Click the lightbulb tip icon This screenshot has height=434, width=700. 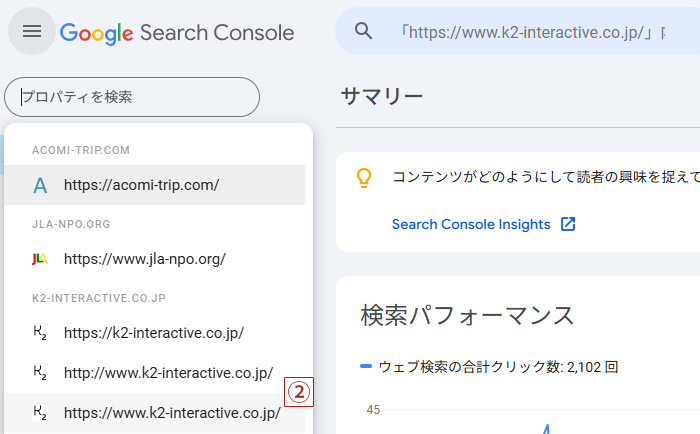pyautogui.click(x=364, y=178)
